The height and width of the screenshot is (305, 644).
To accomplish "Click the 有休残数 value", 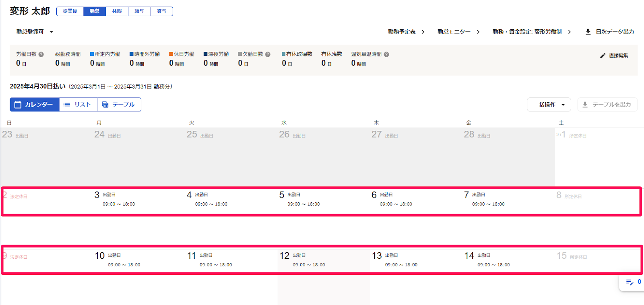I will click(326, 63).
